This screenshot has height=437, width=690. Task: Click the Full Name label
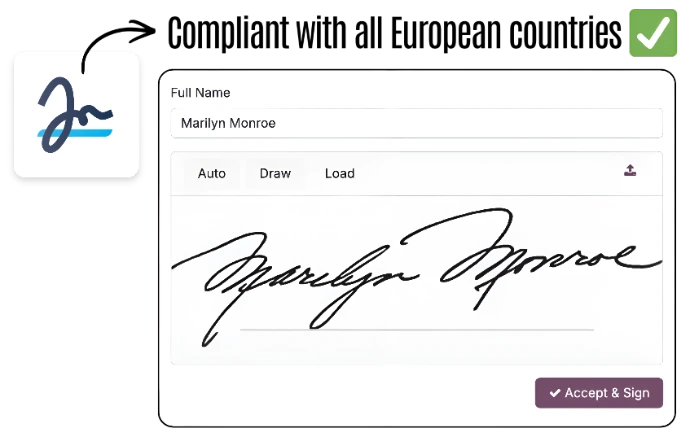(200, 93)
